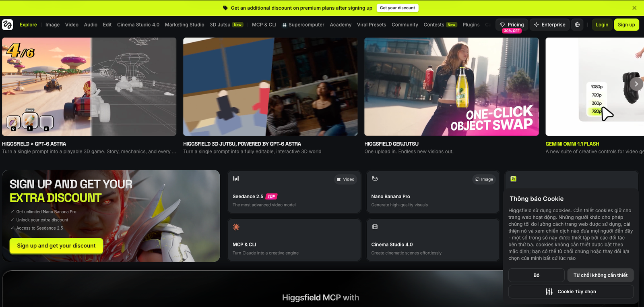This screenshot has height=307, width=644.
Task: Click the discount tag icon in banner
Action: [x=225, y=8]
